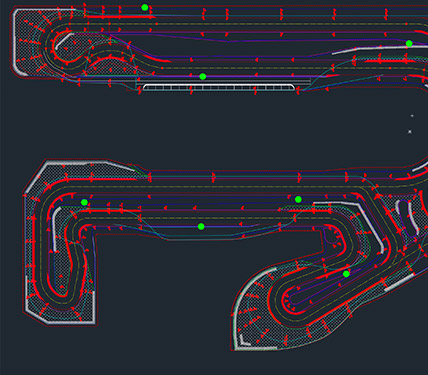
Task: Select the green marker above the white pit building
Action: 203,77
